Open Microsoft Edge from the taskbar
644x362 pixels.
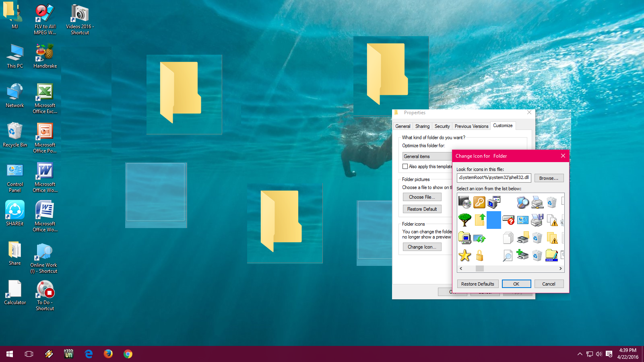coord(88,354)
